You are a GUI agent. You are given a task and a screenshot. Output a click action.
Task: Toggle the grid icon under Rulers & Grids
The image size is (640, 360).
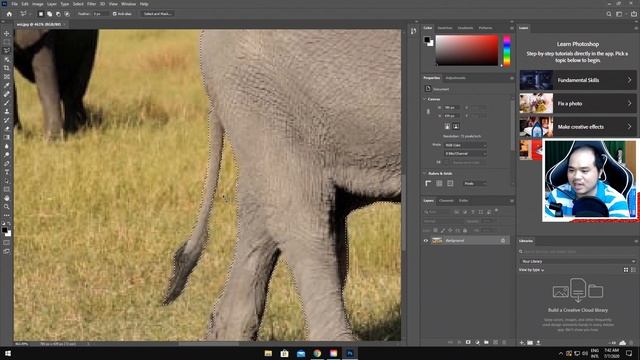[x=439, y=184]
